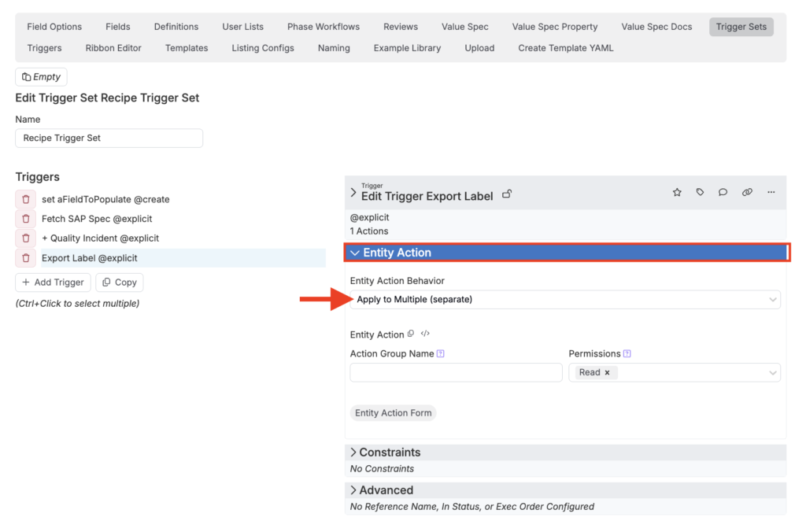Click the Name field with Recipe Trigger Set
Viewport: 806px width, 532px height.
tap(109, 139)
